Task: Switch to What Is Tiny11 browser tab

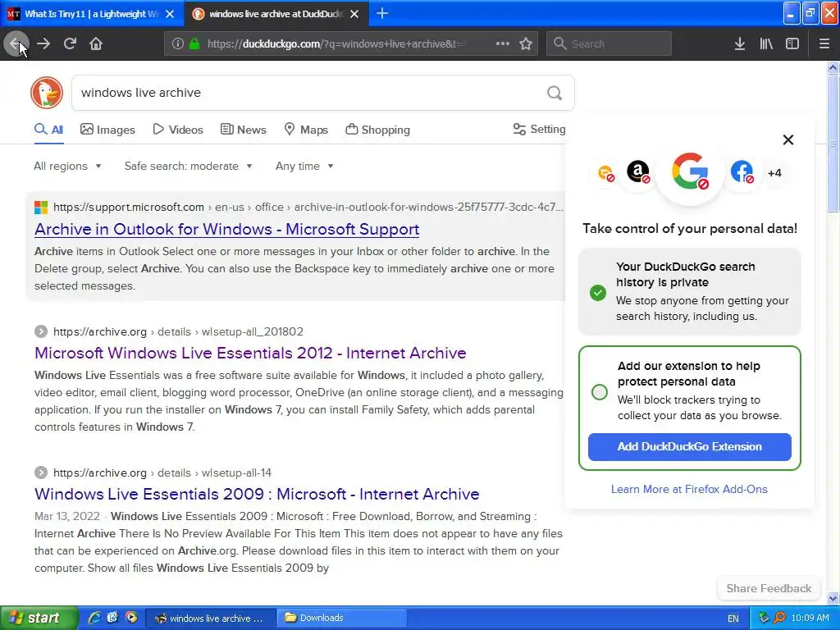Action: coord(92,14)
